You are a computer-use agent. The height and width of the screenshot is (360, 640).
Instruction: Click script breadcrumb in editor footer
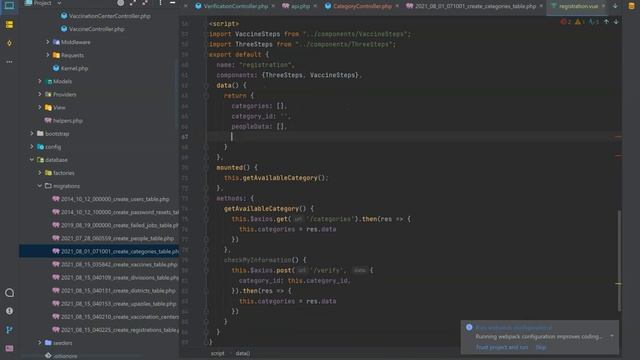(x=218, y=353)
